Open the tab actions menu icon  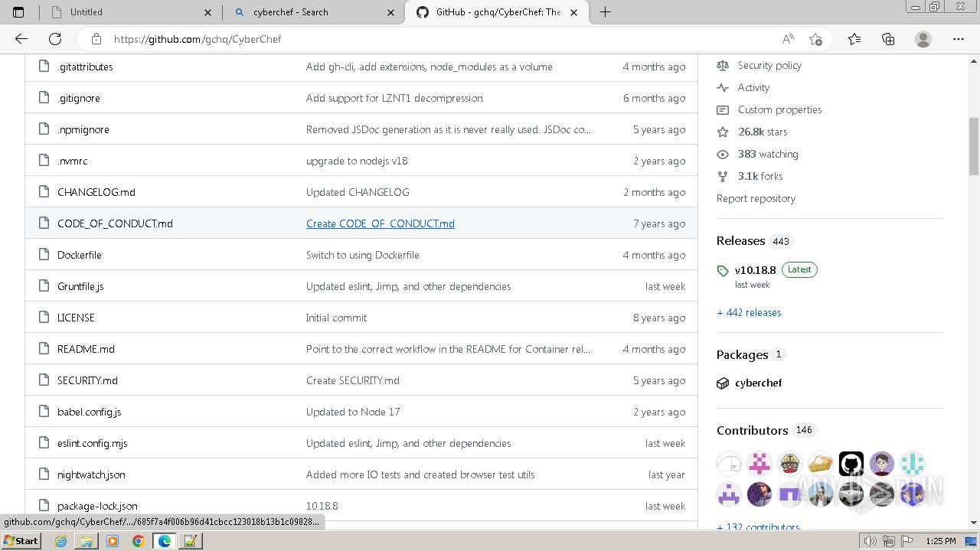point(18,12)
